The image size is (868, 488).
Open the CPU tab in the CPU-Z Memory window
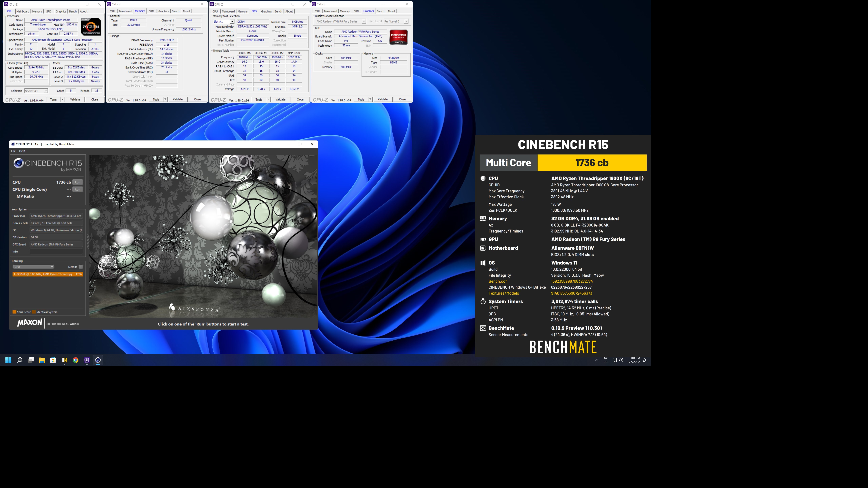113,12
